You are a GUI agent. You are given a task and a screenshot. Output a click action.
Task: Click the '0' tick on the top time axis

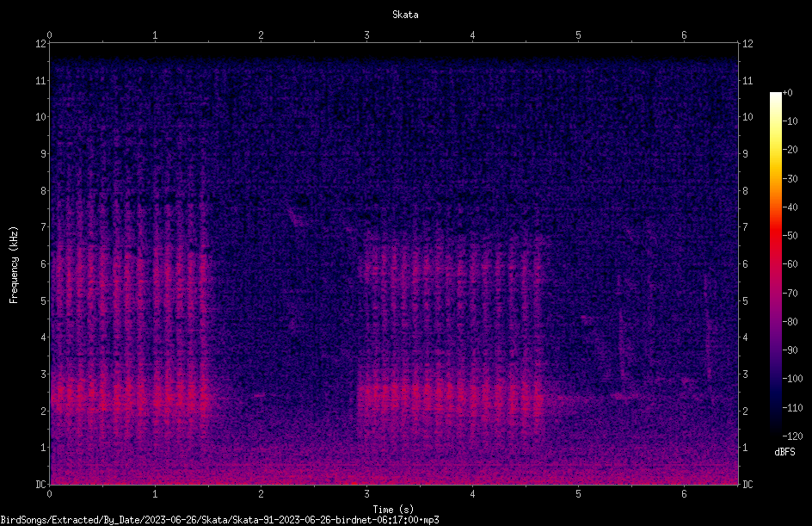(49, 35)
